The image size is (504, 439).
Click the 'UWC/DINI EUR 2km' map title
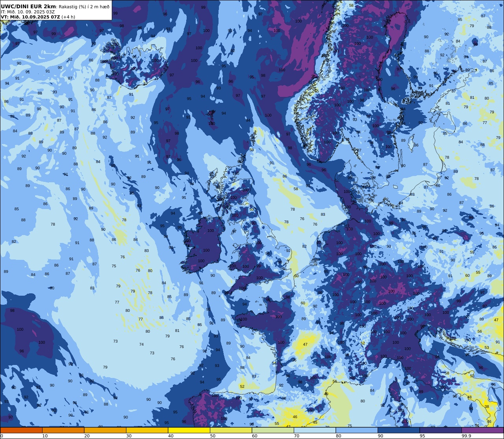[x=28, y=6]
